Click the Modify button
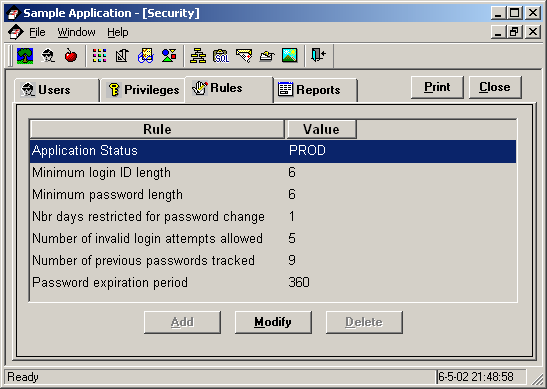 click(273, 322)
